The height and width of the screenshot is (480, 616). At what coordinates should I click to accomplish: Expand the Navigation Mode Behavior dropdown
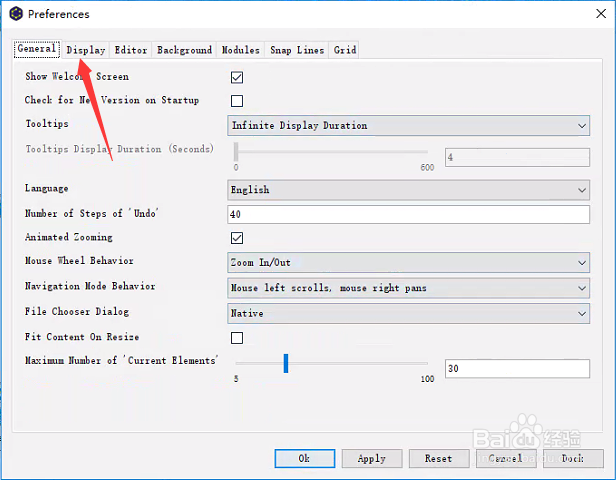408,288
